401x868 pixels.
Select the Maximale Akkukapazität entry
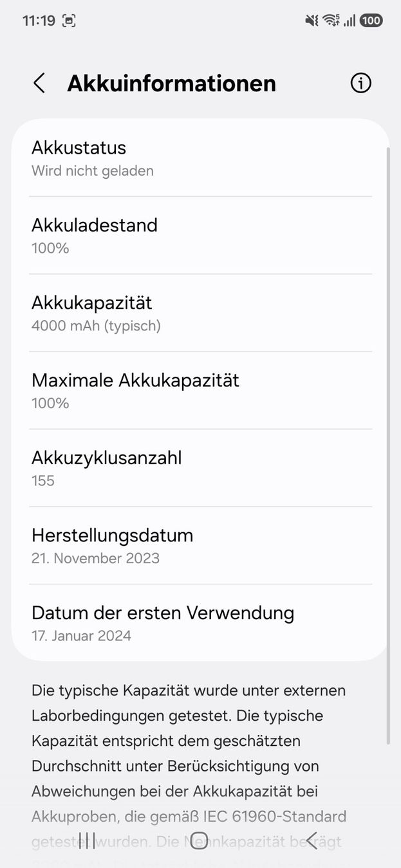(200, 390)
